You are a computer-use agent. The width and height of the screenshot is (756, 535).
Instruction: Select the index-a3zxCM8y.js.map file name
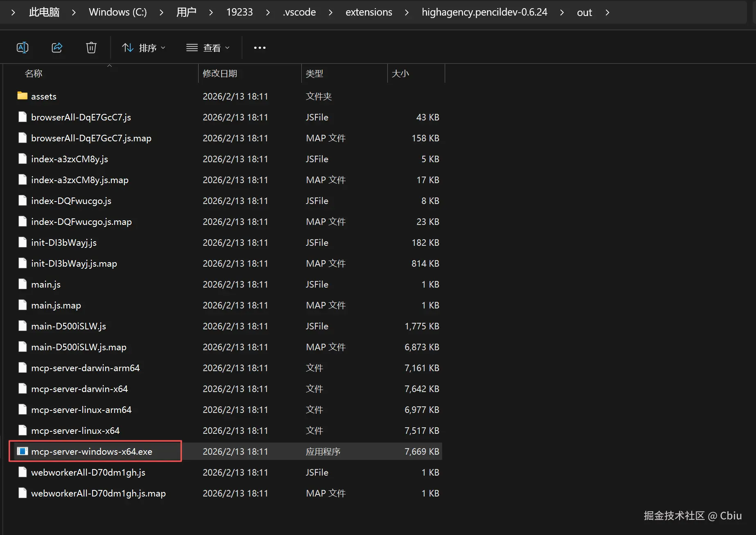pyautogui.click(x=80, y=180)
